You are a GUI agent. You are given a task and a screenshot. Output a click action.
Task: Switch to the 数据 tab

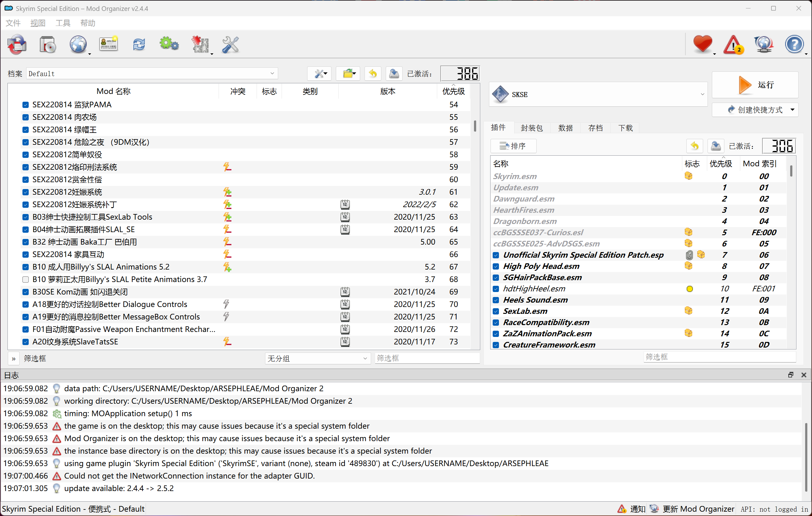point(566,128)
